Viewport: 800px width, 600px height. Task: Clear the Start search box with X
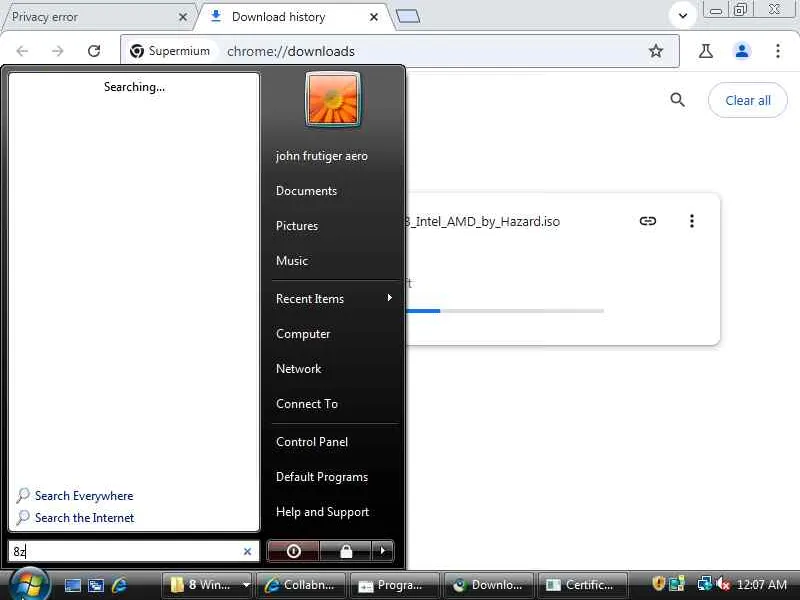(247, 551)
